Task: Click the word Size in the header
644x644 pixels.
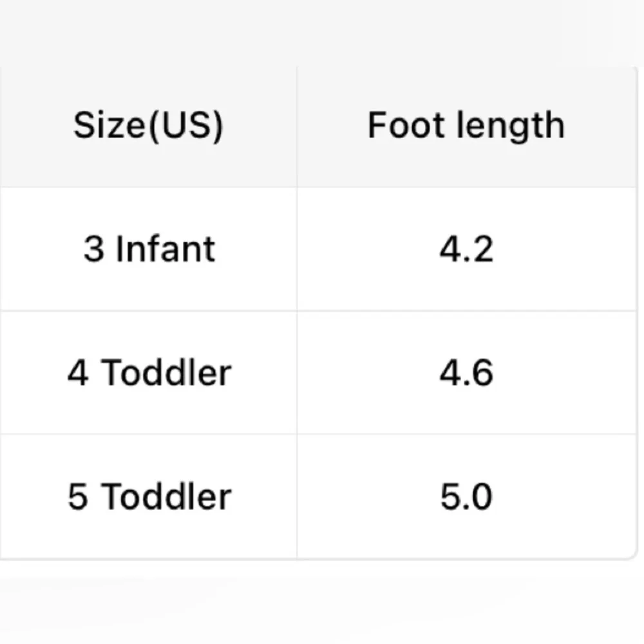Action: point(109,126)
